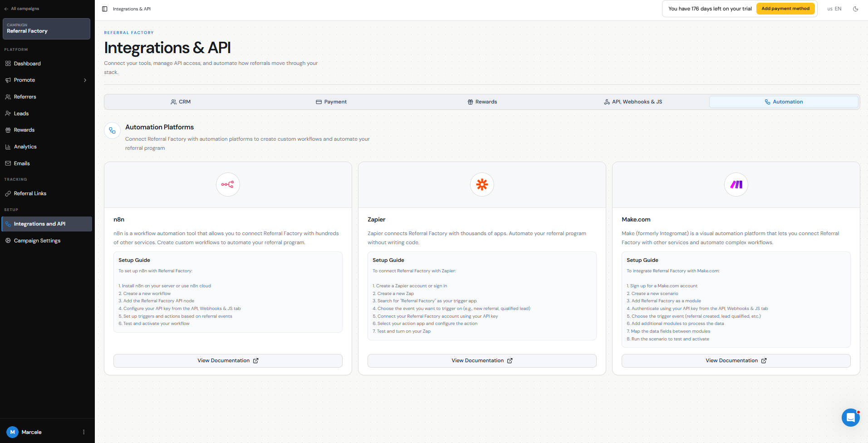Go to Referrers page
868x443 pixels.
pos(46,97)
